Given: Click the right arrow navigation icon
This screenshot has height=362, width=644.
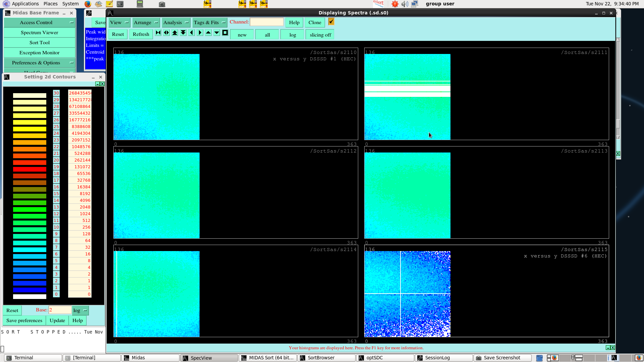Looking at the screenshot, I should point(200,33).
